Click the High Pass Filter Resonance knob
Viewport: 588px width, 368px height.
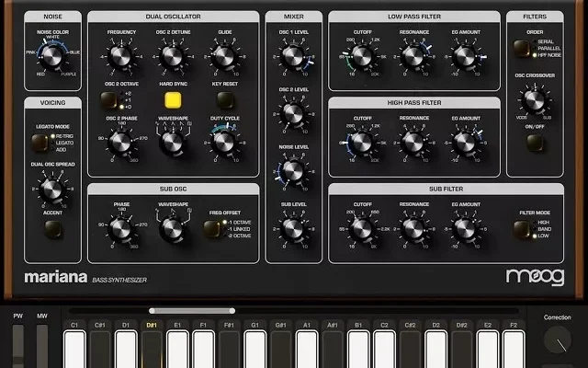(x=413, y=141)
